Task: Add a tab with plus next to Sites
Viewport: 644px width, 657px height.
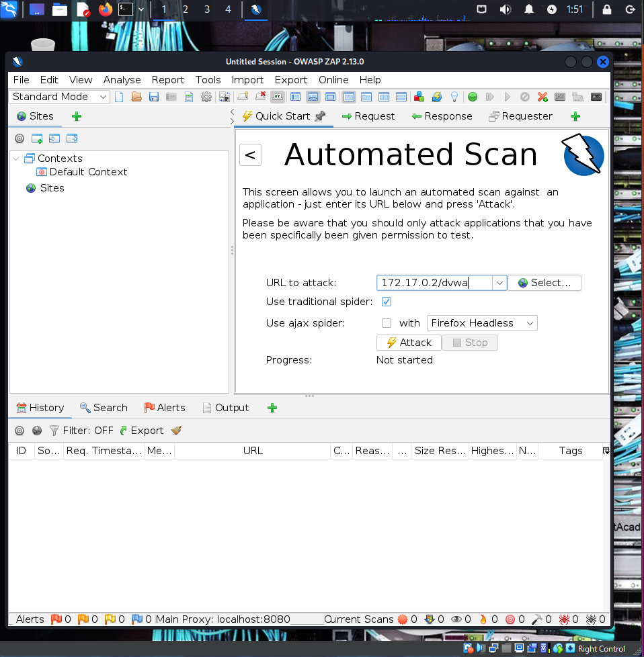Action: click(77, 116)
